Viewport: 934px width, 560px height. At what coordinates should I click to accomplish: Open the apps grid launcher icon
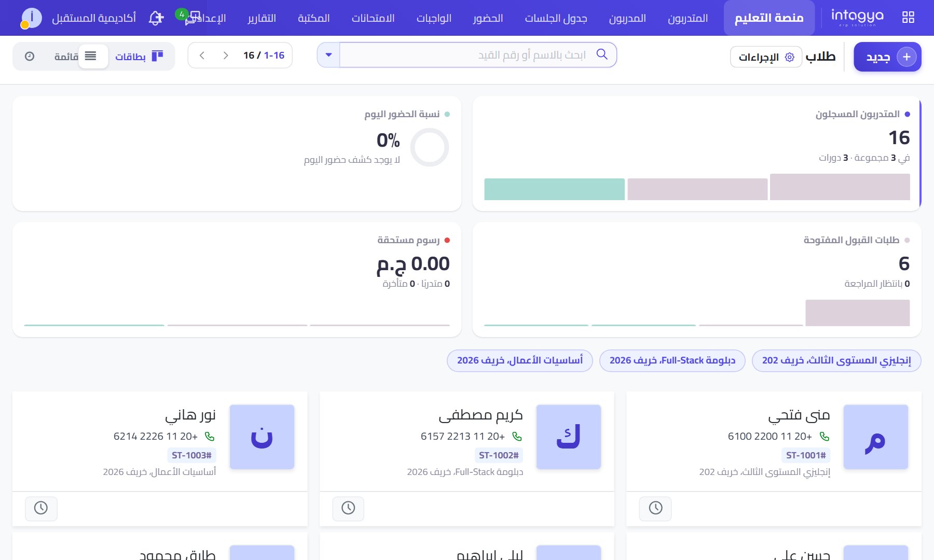click(x=908, y=18)
